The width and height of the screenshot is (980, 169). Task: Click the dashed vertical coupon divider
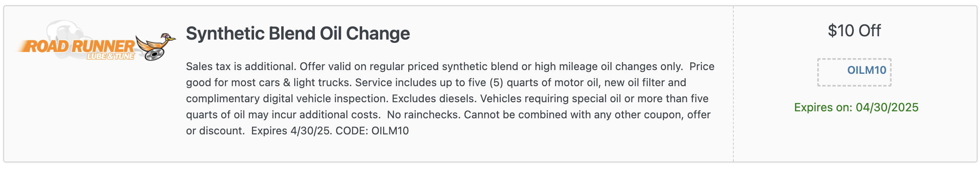(x=733, y=84)
